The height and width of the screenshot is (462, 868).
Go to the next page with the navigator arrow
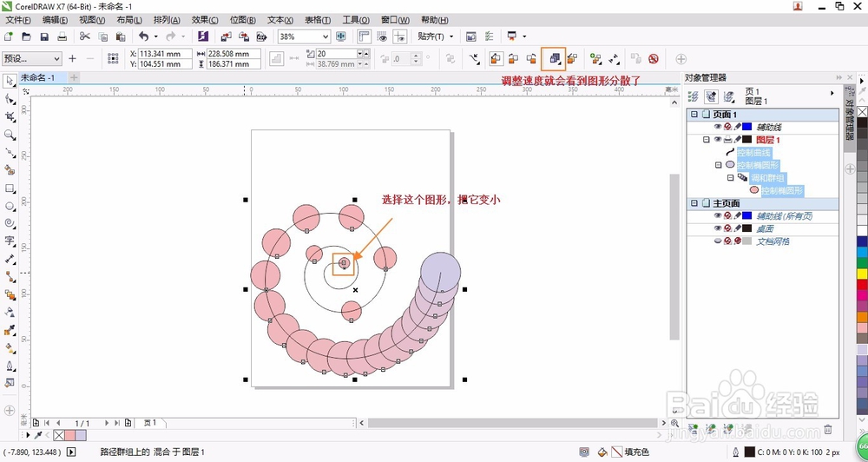(x=107, y=423)
